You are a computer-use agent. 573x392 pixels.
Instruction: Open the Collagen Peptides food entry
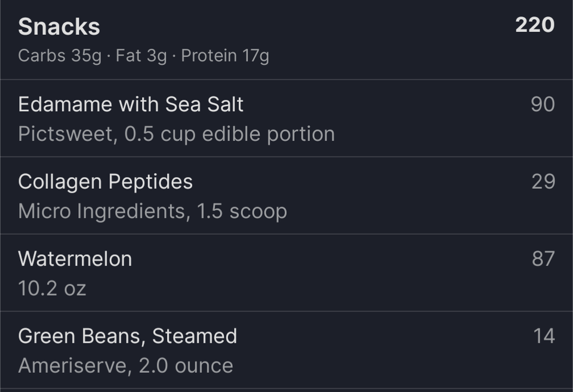pos(286,196)
